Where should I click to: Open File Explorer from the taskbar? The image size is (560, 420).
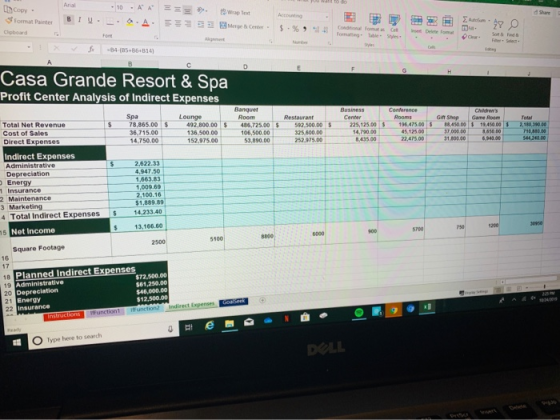coord(229,324)
